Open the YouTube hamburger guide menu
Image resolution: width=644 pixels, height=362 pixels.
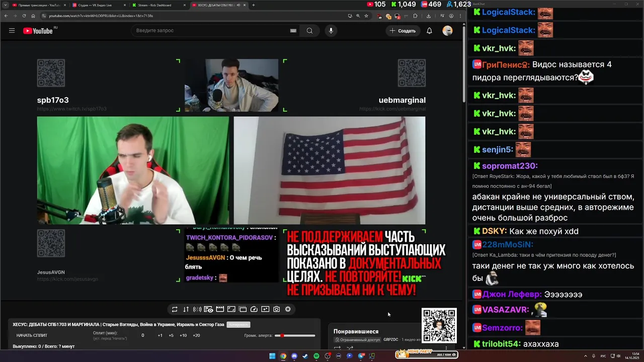(x=12, y=31)
